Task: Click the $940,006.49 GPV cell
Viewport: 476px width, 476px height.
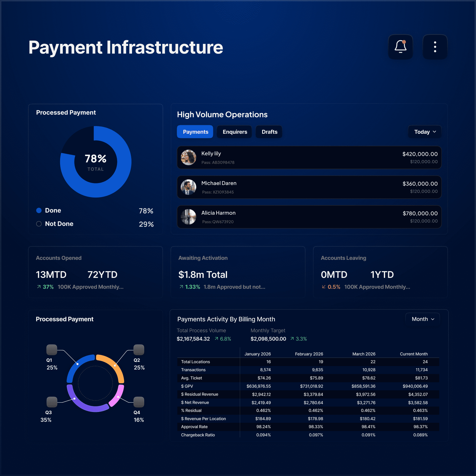Action: 415,386
